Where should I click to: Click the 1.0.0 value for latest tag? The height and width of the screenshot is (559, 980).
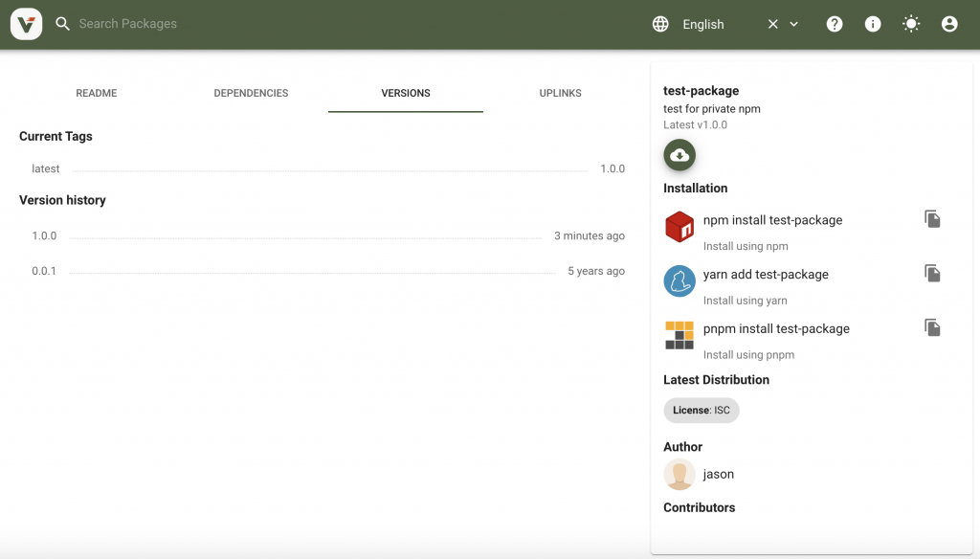tap(612, 168)
